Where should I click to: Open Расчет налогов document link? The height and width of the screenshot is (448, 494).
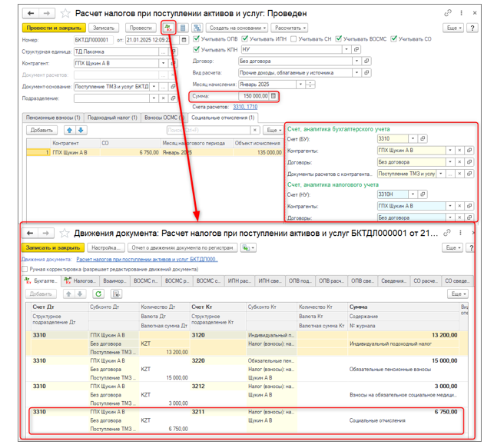click(x=147, y=259)
